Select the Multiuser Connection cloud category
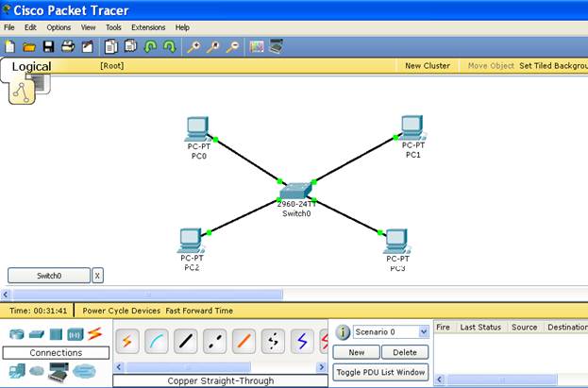588x388 pixels. point(84,371)
